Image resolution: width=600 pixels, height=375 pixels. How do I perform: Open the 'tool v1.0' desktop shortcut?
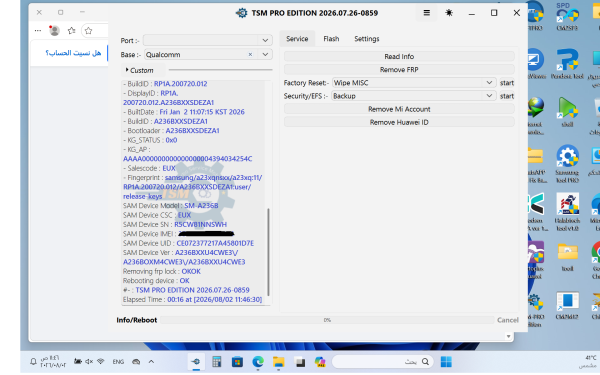coord(567,212)
